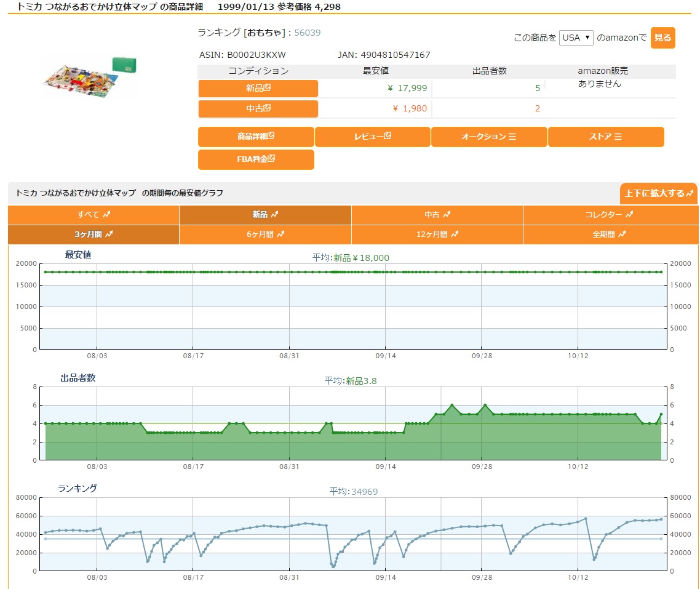Select the 新品 graph tab
This screenshot has width=700, height=589.
pos(265,215)
